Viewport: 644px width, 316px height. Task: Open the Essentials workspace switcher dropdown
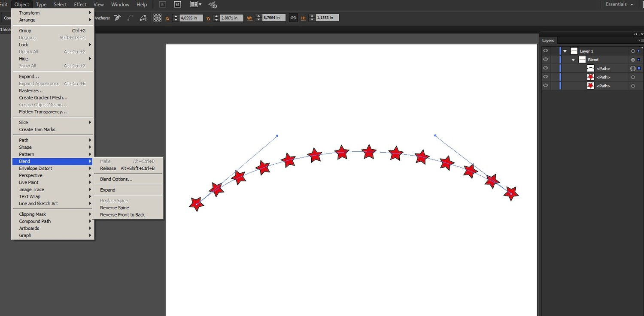(x=619, y=4)
